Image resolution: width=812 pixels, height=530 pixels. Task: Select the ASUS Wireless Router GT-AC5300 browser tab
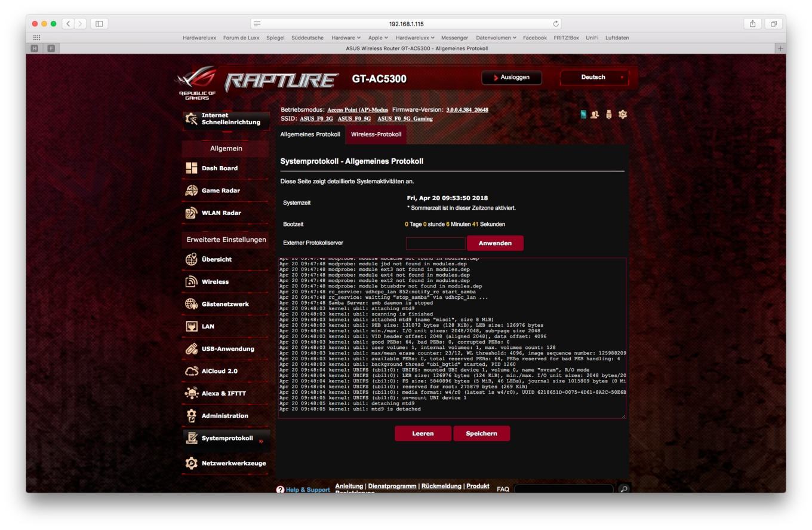[x=417, y=48]
